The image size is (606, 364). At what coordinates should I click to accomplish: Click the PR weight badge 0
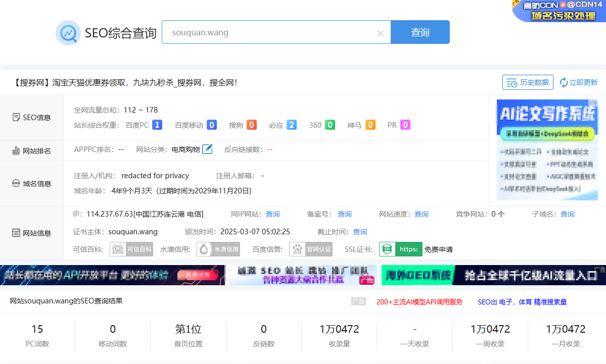tap(405, 125)
